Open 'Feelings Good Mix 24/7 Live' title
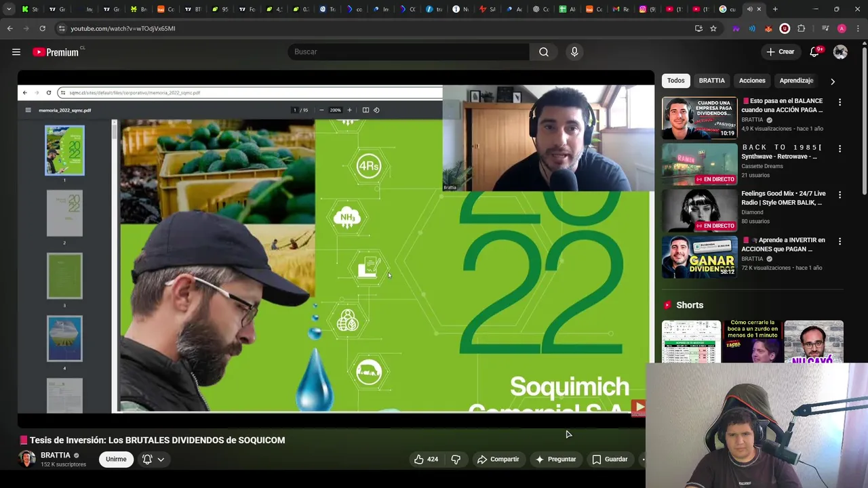 [x=783, y=198]
